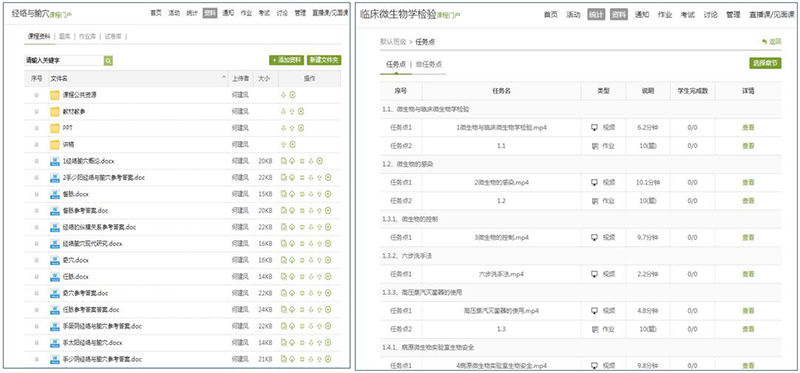This screenshot has width=800, height=373.
Task: Open 考试 in the right course menu
Action: (687, 15)
